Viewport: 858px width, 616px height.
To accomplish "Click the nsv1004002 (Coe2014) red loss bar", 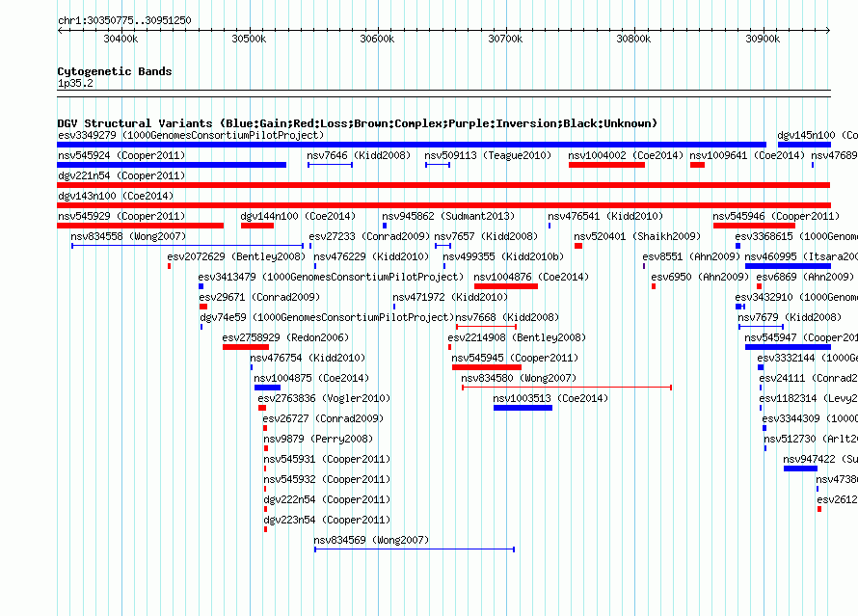I will (x=606, y=165).
